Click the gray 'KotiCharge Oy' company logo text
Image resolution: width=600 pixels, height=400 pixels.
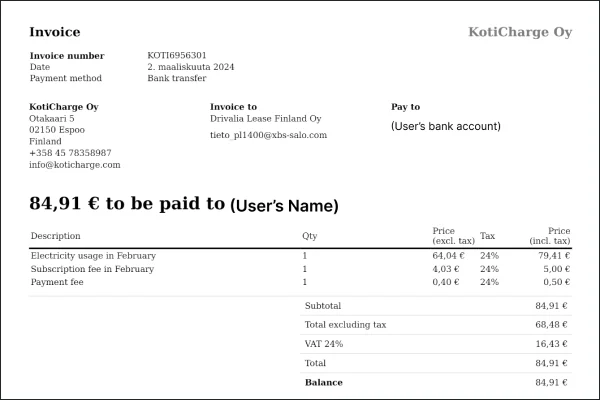(520, 32)
